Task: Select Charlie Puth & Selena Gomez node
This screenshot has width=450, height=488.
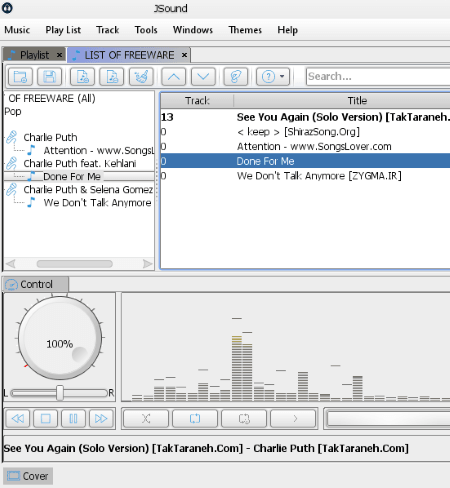Action: (x=88, y=189)
